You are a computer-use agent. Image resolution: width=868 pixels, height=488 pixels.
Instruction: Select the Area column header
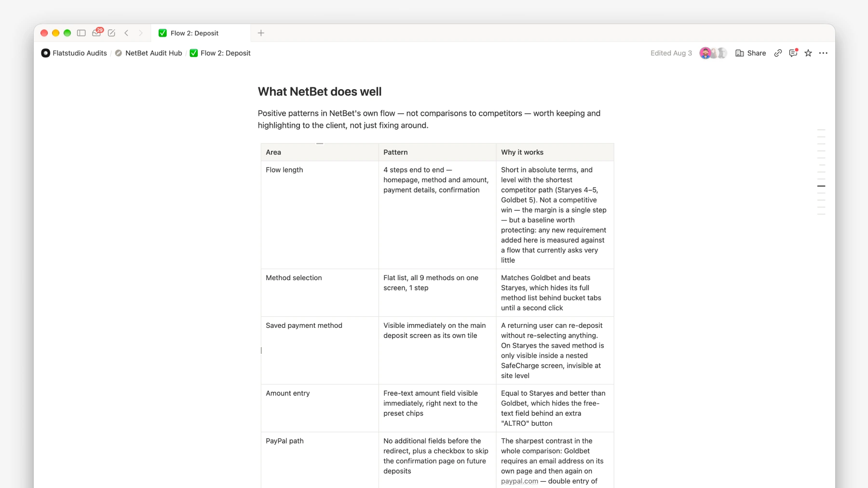320,152
